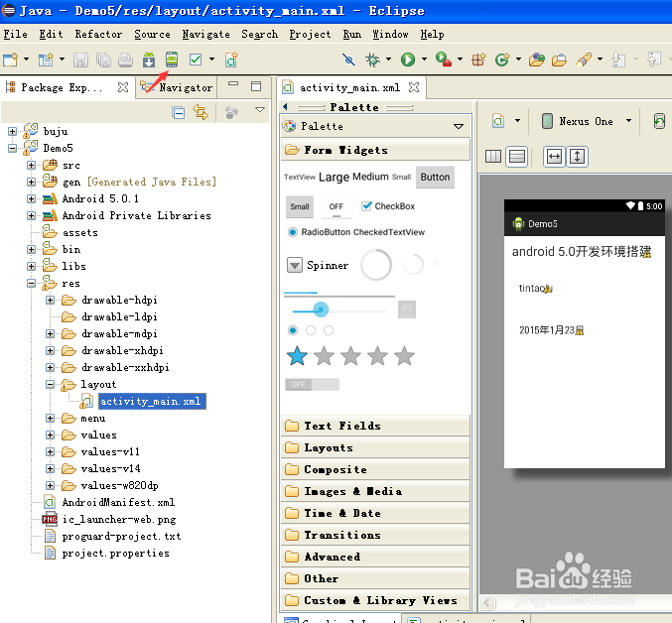Select the Small button widget
672x623 pixels.
coord(300,206)
